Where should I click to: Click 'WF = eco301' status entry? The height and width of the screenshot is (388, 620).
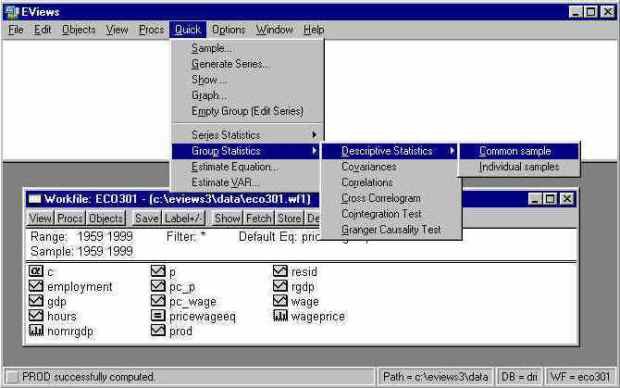[580, 377]
